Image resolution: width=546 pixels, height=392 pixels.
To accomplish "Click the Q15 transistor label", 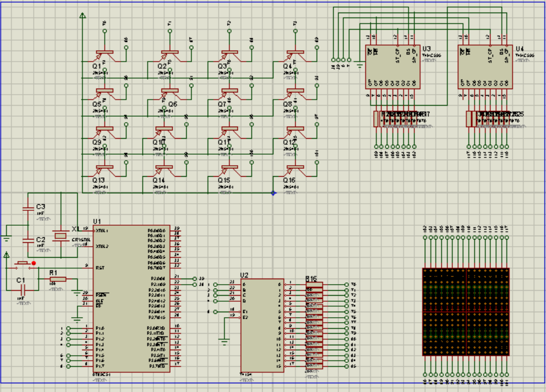I will pos(224,180).
